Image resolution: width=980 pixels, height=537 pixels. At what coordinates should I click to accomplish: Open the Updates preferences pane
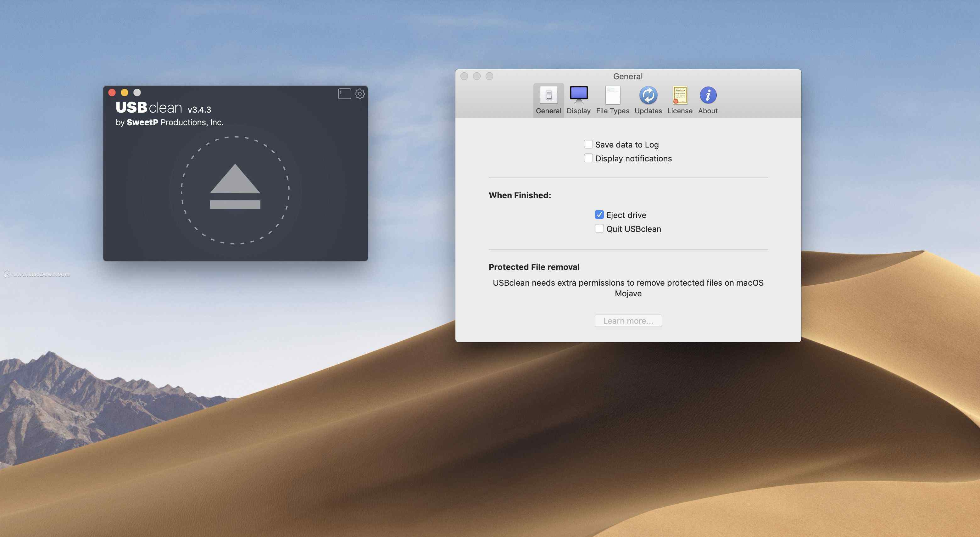click(x=648, y=100)
